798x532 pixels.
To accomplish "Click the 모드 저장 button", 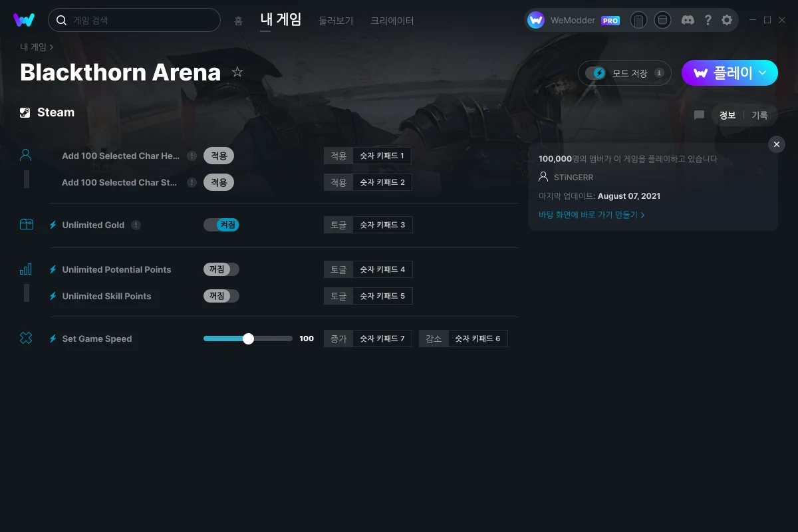I will tap(624, 73).
